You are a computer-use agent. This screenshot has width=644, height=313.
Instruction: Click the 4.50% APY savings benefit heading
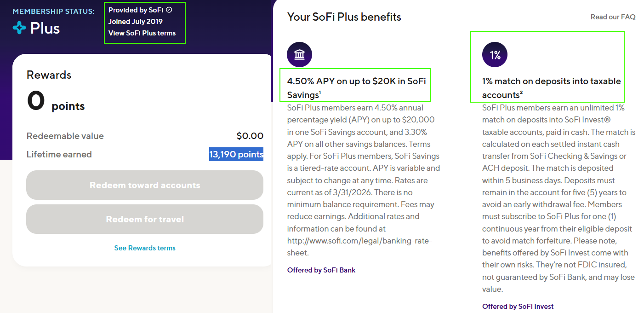tap(357, 88)
